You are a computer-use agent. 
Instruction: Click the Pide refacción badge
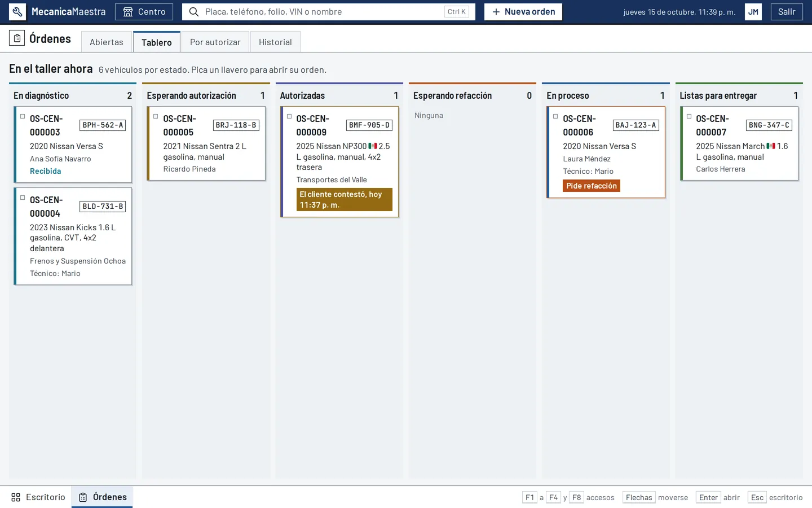592,186
